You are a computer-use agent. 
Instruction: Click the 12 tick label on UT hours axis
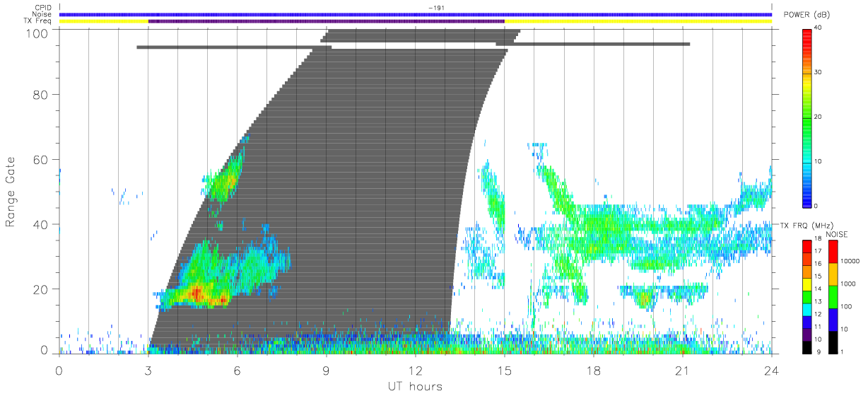(416, 370)
